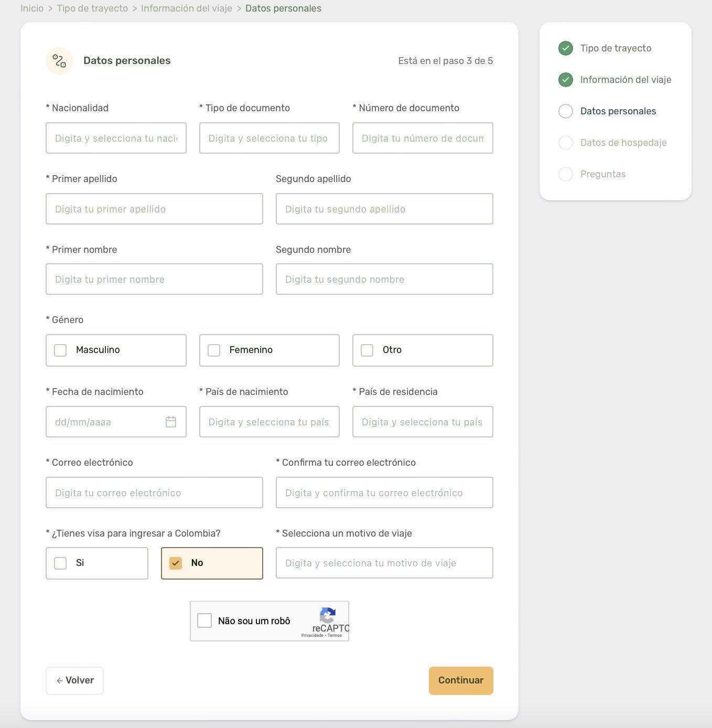Click the Volver back button
Image resolution: width=712 pixels, height=728 pixels.
(74, 681)
